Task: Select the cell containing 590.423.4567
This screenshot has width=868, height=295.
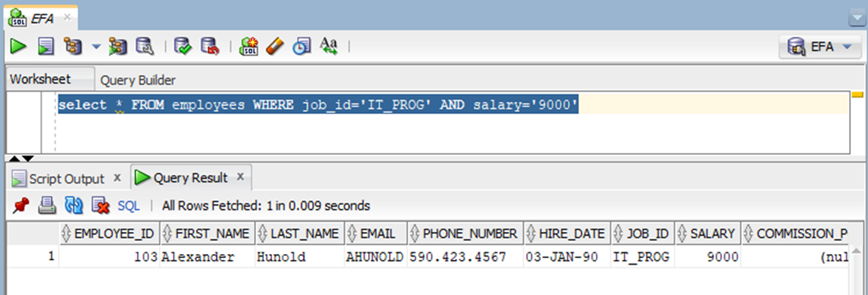Action: (x=466, y=256)
